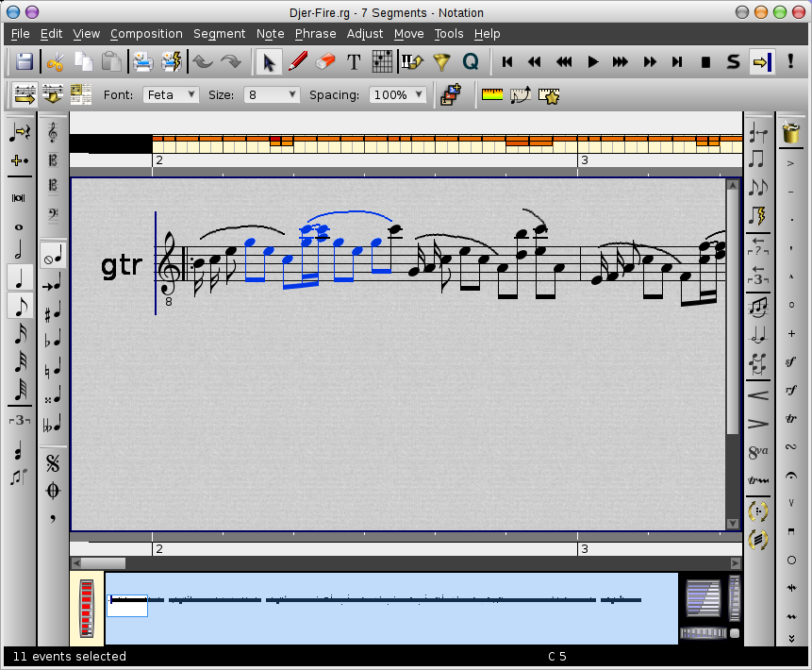Screen dimensions: 812x670
Task: Open the Note menu
Action: point(271,34)
